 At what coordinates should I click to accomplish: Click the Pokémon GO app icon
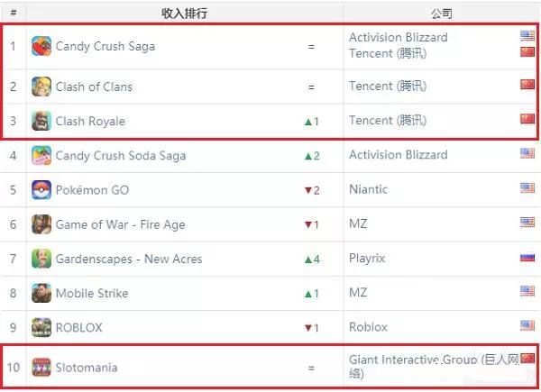click(x=41, y=190)
